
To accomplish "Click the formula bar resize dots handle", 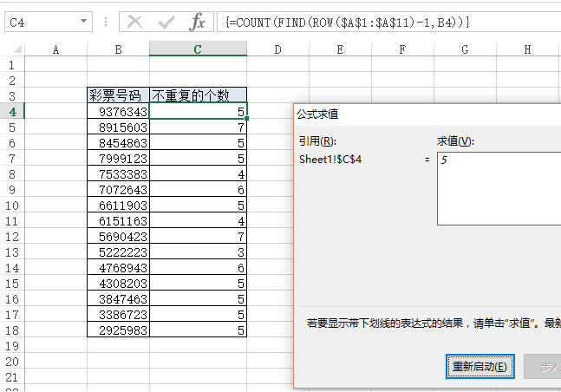I will coord(106,23).
